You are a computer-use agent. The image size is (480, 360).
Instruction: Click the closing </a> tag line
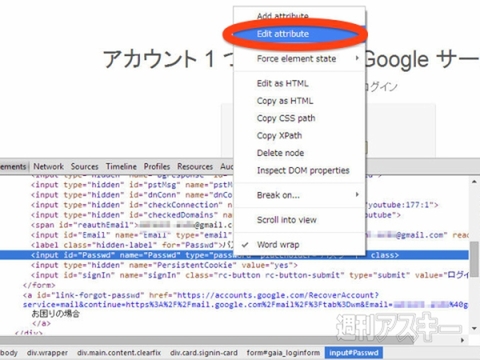coord(41,324)
